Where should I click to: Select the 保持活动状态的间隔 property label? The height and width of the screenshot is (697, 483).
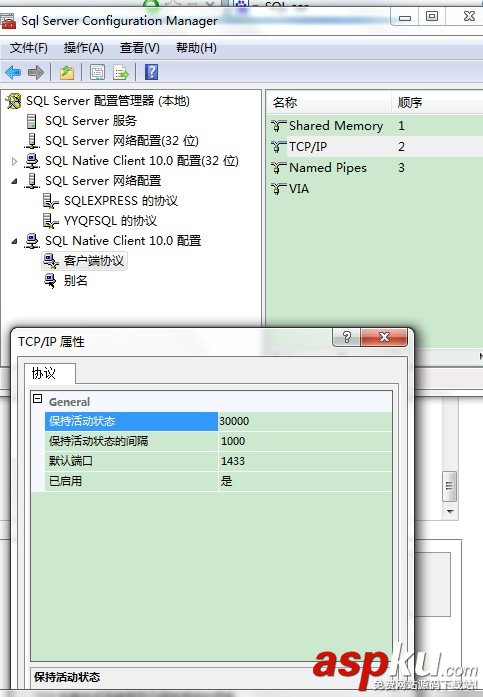pyautogui.click(x=99, y=441)
